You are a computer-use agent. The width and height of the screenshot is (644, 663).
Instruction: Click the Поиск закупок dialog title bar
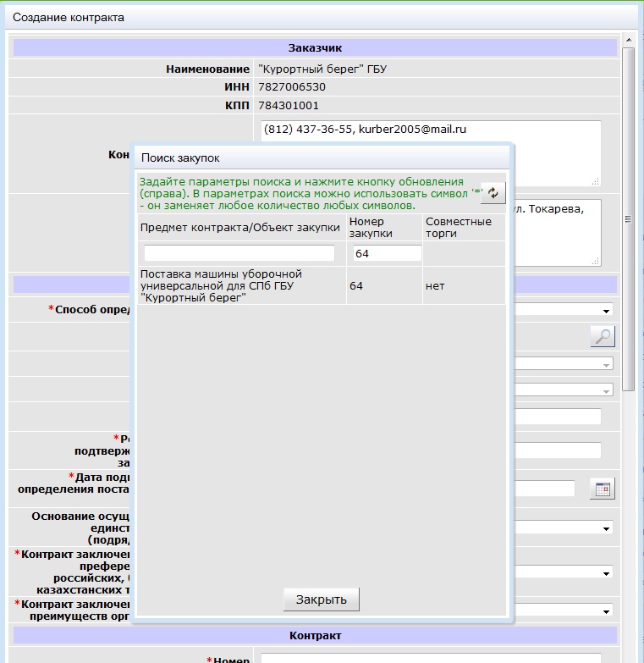(x=322, y=157)
